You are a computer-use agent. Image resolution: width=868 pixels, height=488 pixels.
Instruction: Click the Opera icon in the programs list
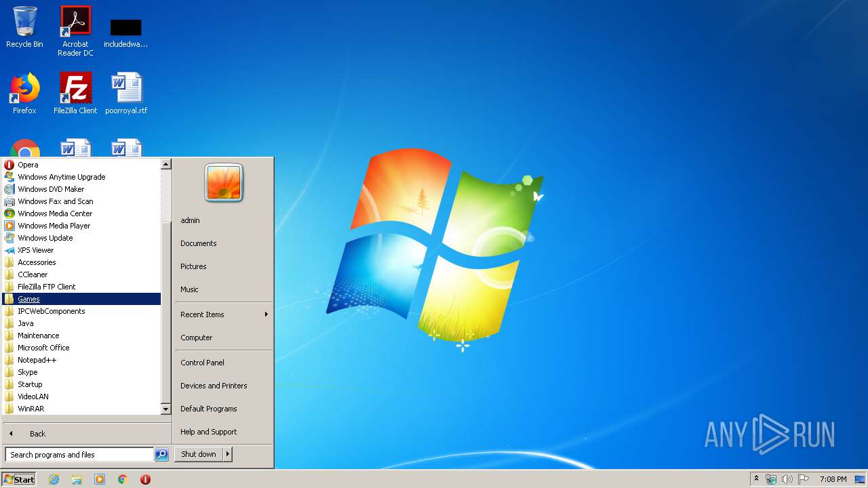click(9, 165)
